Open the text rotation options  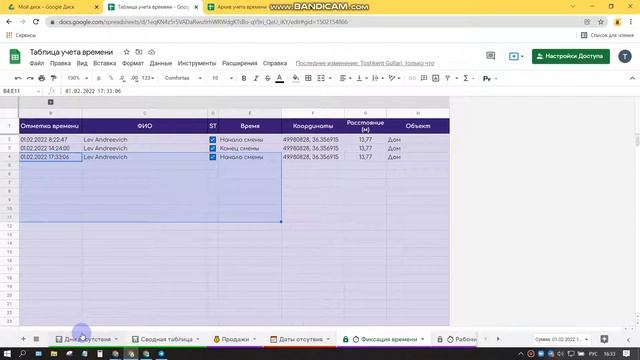pyautogui.click(x=394, y=78)
